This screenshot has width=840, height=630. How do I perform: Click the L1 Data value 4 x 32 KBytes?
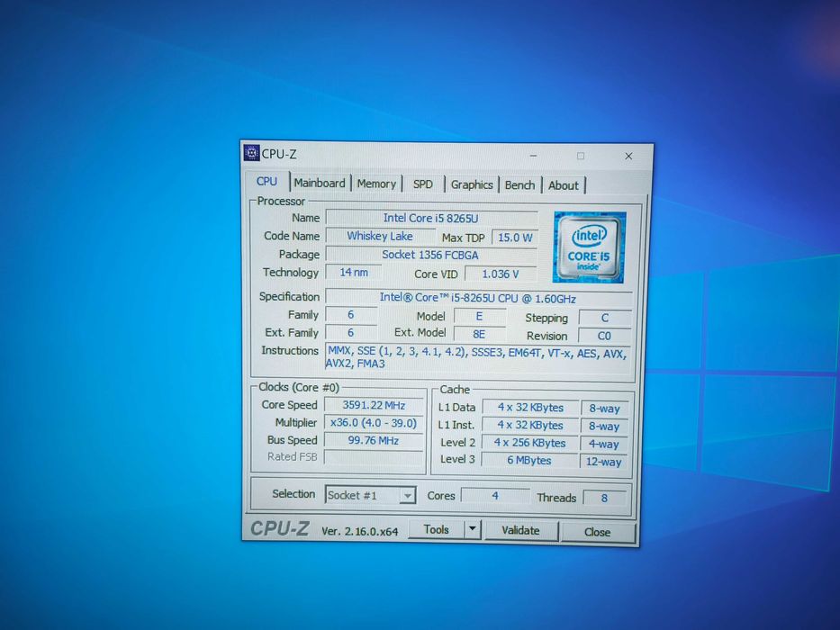(530, 408)
